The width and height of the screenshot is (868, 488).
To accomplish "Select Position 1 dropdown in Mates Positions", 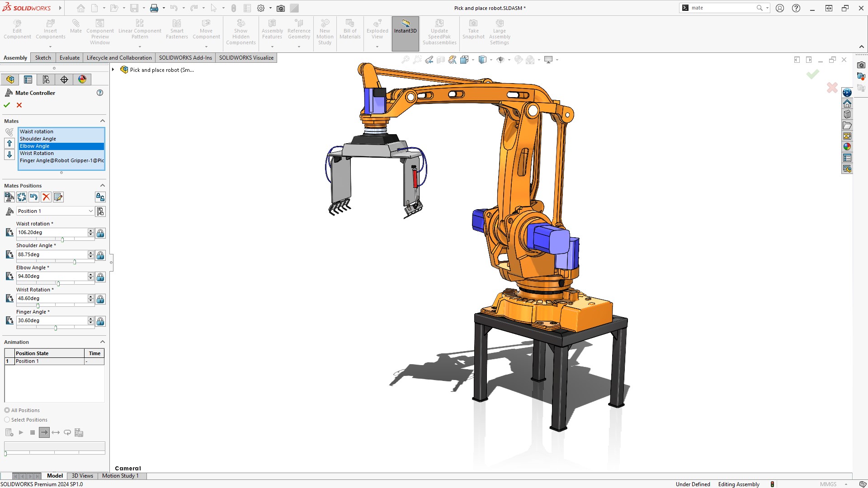I will [x=53, y=211].
